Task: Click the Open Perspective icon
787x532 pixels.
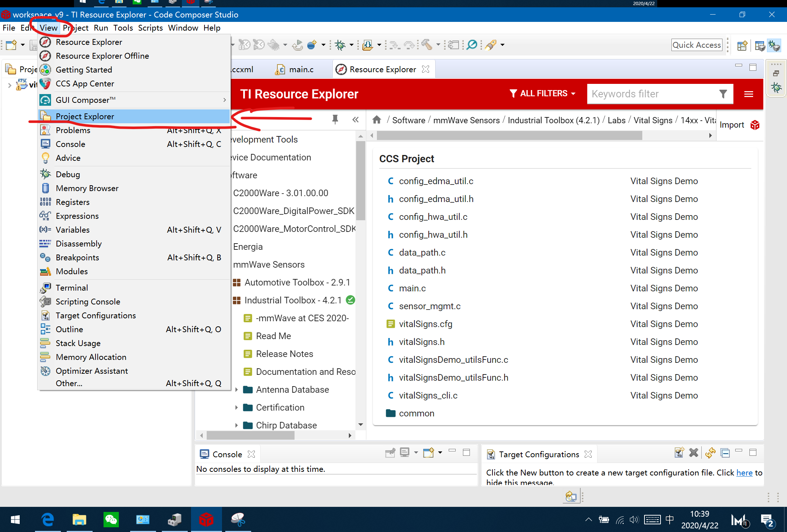Action: 742,45
